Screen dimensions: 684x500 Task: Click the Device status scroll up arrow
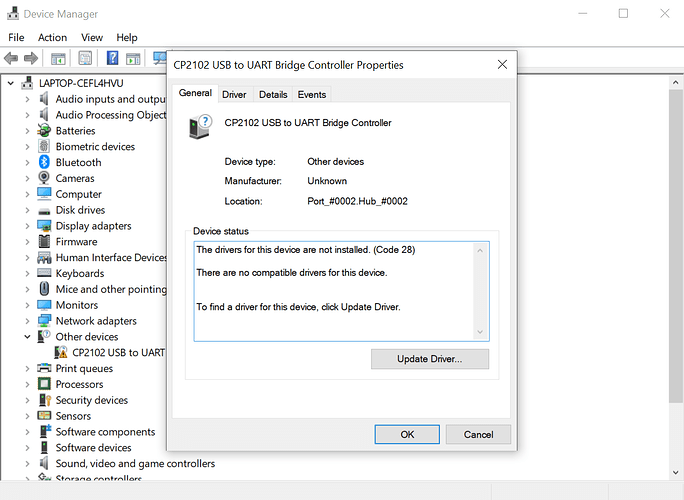(480, 250)
